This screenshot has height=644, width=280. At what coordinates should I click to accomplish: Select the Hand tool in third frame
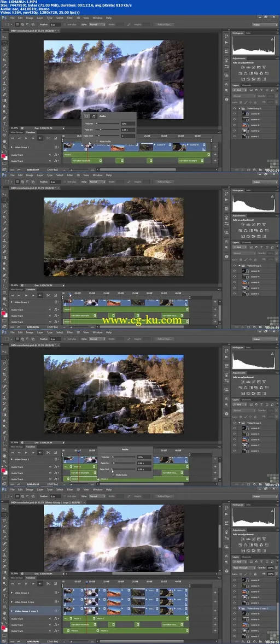tap(4, 455)
